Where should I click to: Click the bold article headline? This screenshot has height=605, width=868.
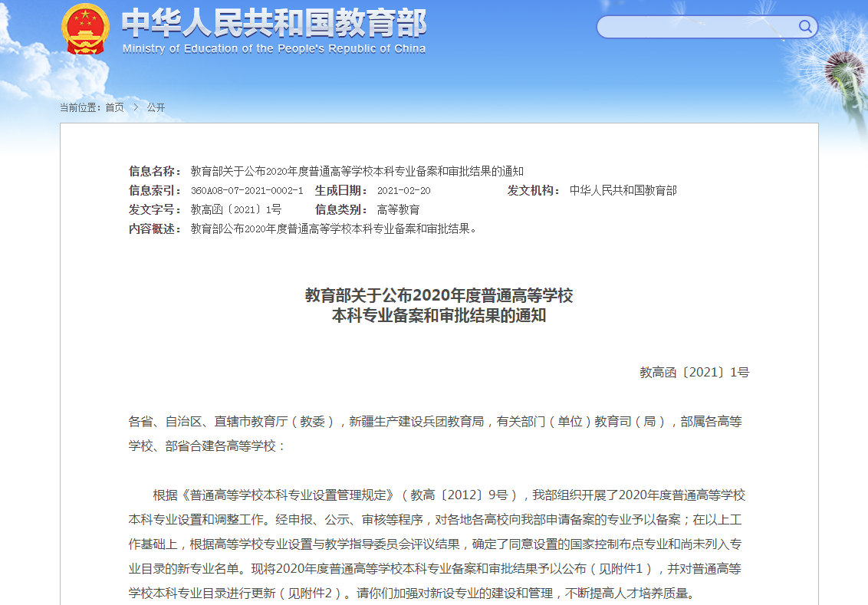(x=439, y=305)
